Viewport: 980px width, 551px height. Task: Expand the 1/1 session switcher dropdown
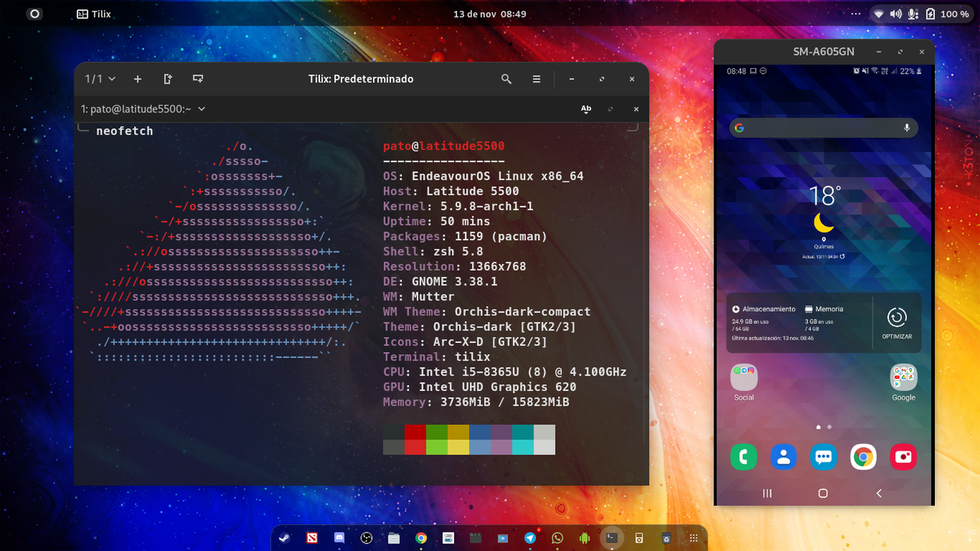[x=100, y=79]
